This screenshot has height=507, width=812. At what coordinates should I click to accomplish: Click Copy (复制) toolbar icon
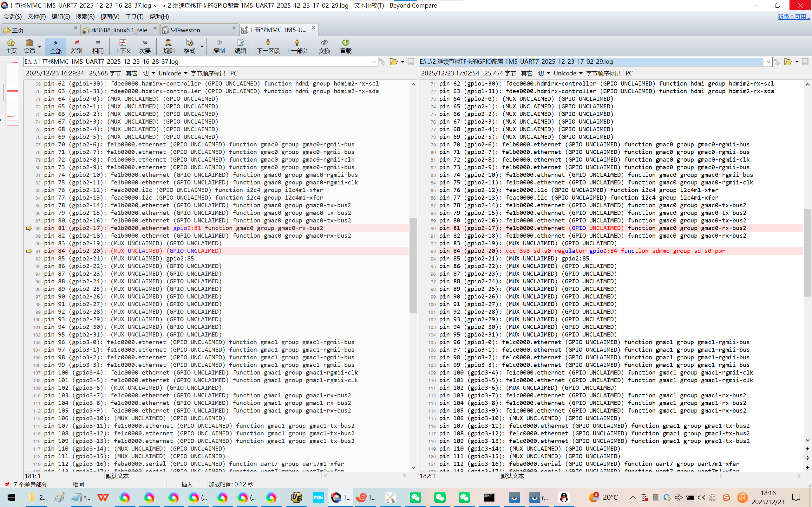(219, 46)
